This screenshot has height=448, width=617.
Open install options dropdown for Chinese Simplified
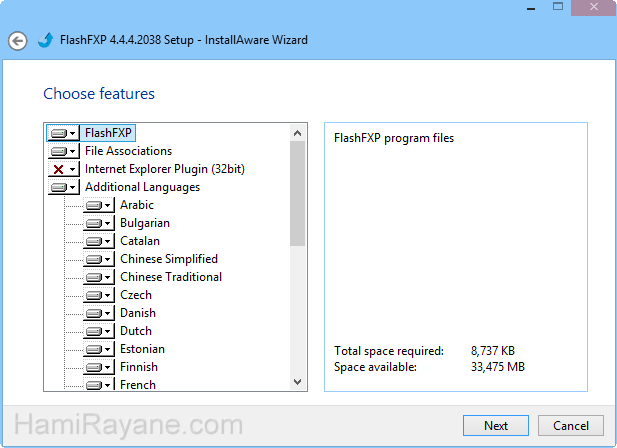pyautogui.click(x=98, y=259)
